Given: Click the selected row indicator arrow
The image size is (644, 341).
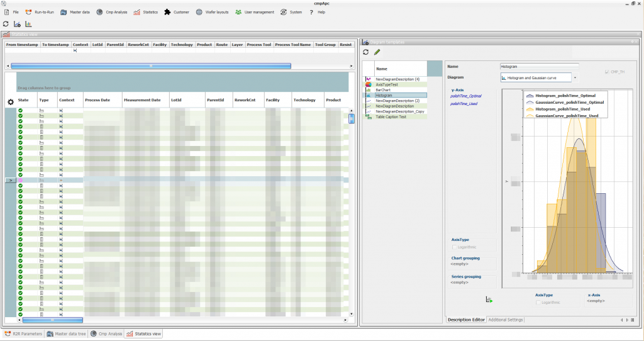Looking at the screenshot, I should click(10, 180).
